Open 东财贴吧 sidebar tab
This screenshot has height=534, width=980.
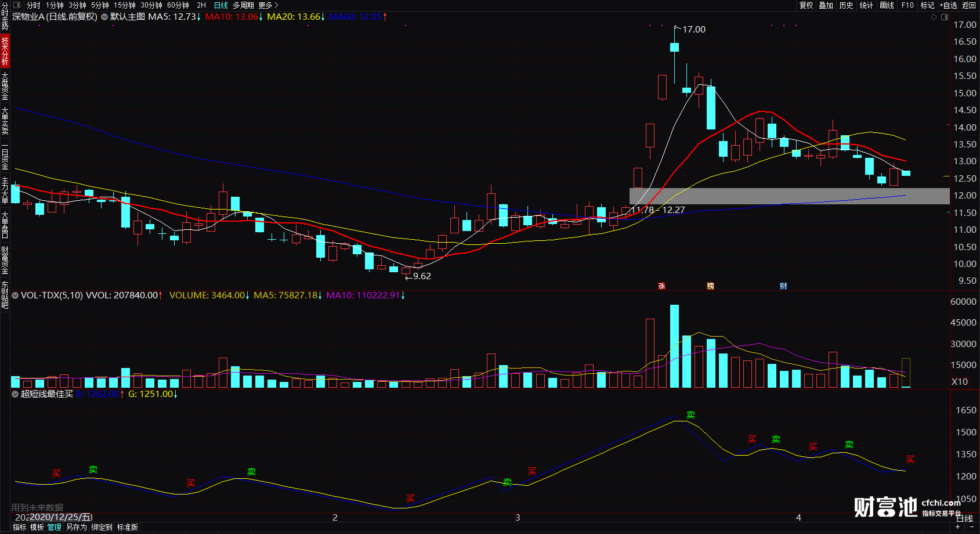[5, 295]
